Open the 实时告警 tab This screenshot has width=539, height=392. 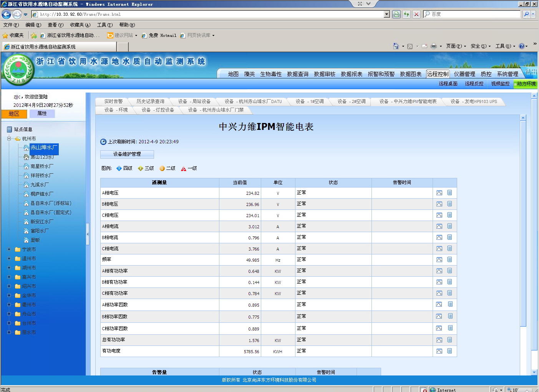click(x=114, y=101)
